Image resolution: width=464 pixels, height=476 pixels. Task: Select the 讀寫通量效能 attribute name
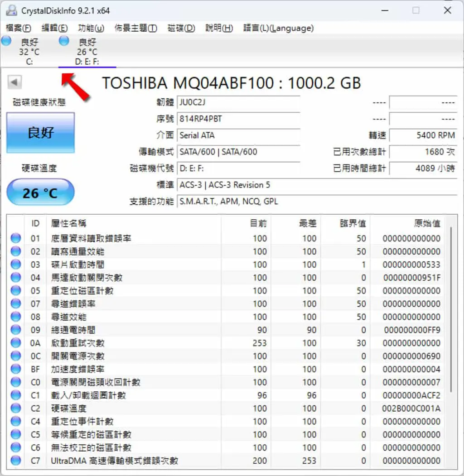pos(78,251)
